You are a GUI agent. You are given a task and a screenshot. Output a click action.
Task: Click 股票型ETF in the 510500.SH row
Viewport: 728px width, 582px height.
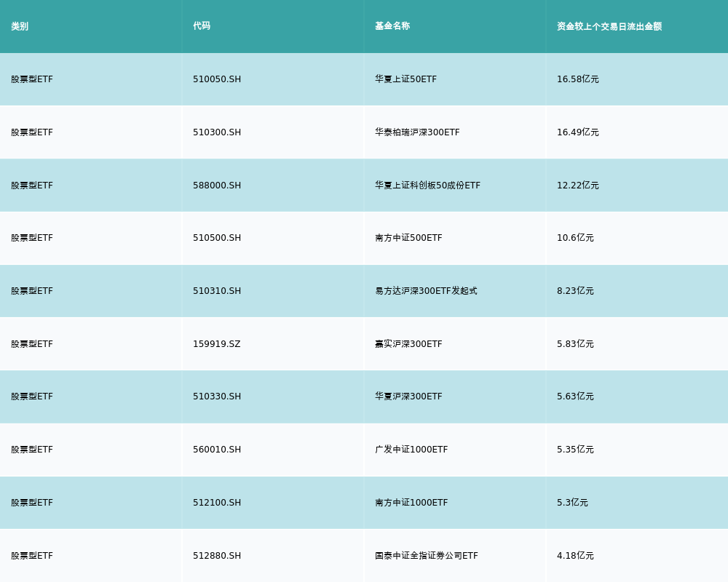pyautogui.click(x=32, y=238)
